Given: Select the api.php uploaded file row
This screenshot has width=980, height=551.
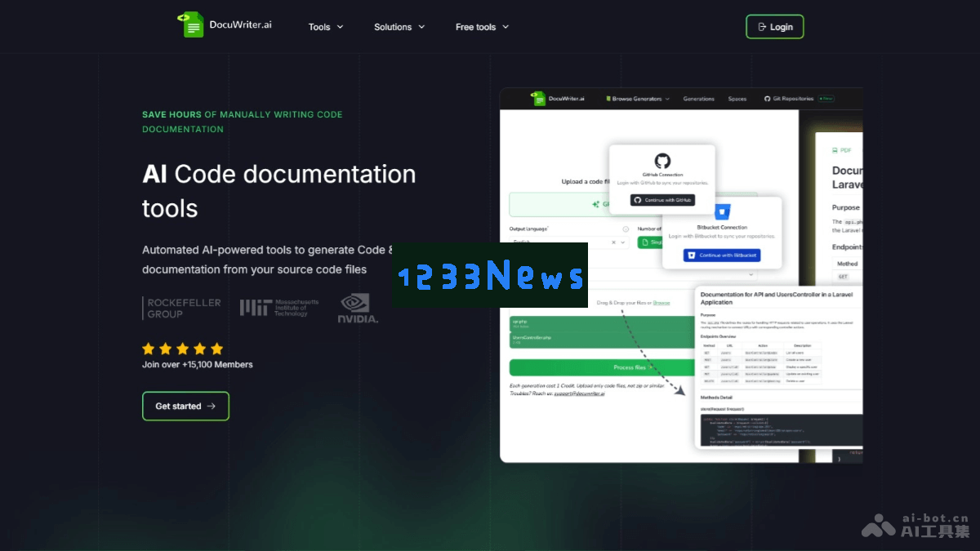Looking at the screenshot, I should tap(601, 323).
